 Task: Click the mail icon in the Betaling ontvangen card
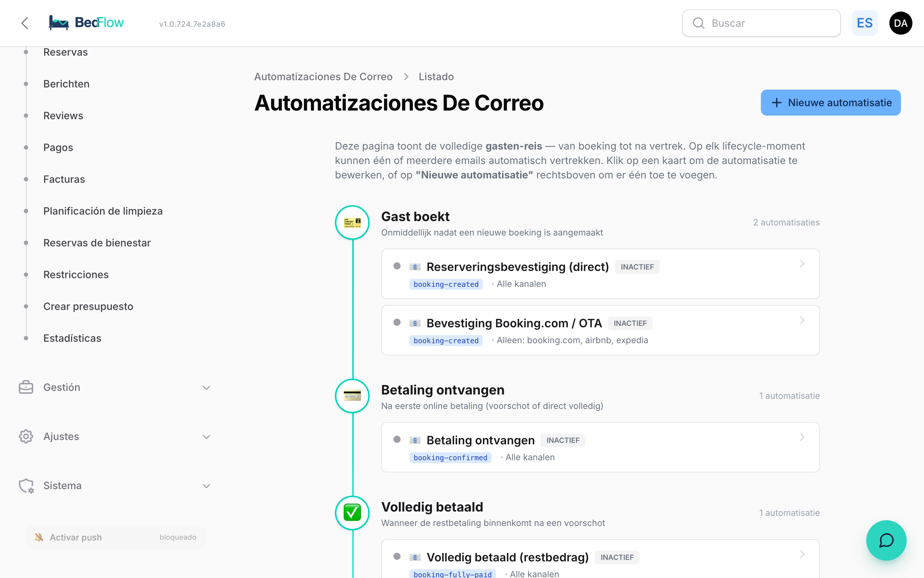click(415, 440)
